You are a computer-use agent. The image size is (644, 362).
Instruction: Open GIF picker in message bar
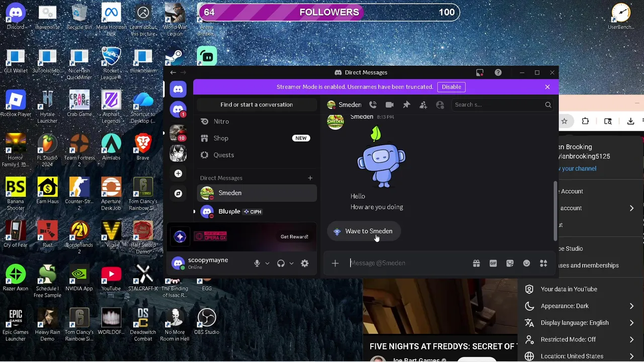493,263
